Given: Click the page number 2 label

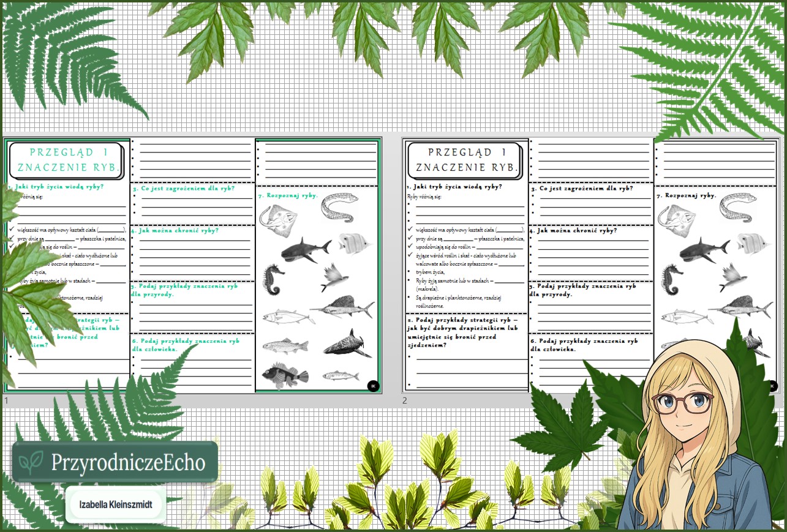Looking at the screenshot, I should pyautogui.click(x=404, y=400).
